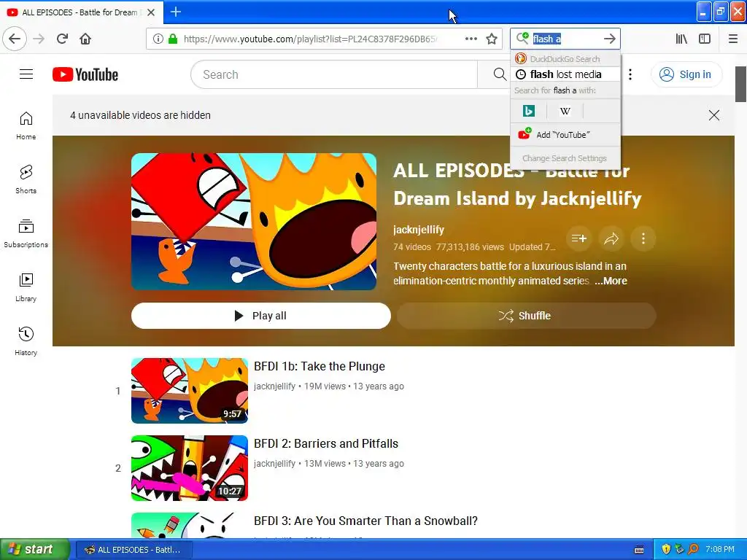The height and width of the screenshot is (560, 747).
Task: Save playlist with the add-to-library icon
Action: click(x=578, y=238)
